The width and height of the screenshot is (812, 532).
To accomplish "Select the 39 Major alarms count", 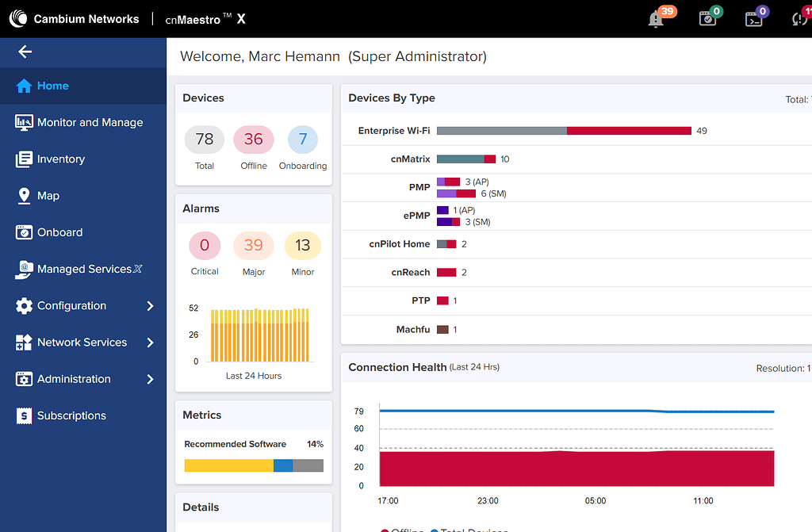I will coord(253,246).
